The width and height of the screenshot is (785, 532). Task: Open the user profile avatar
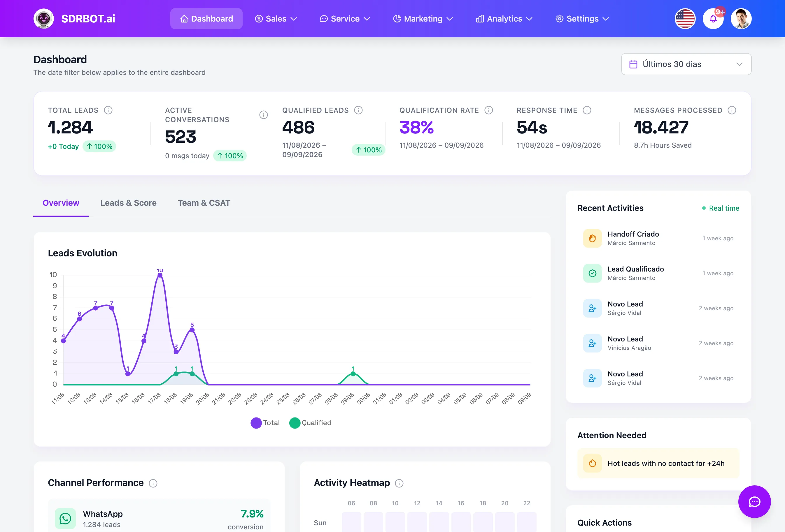(741, 19)
